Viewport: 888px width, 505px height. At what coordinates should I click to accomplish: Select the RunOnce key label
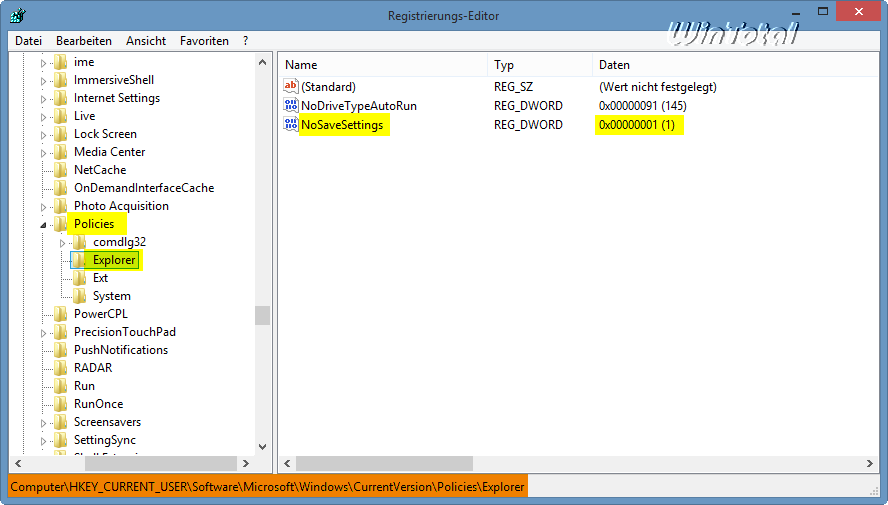click(x=99, y=404)
